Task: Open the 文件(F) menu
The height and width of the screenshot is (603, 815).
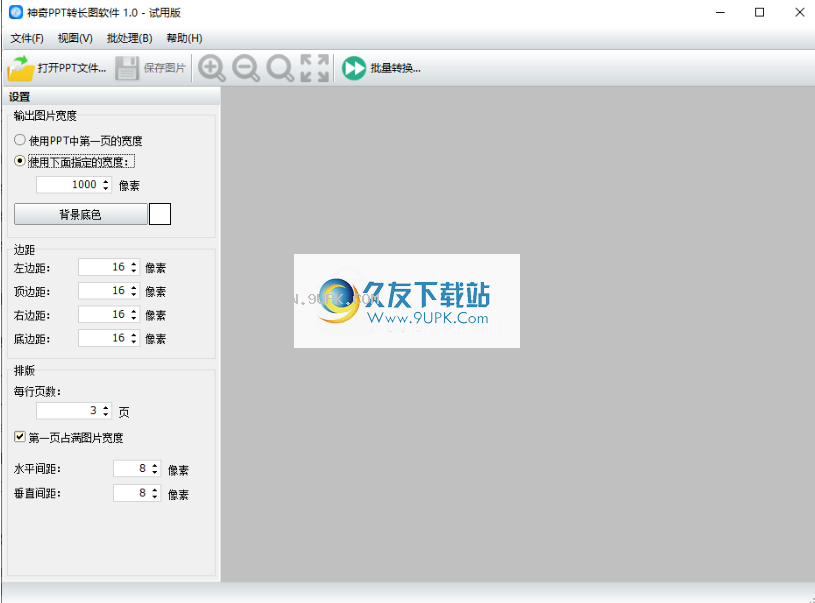Action: click(x=27, y=38)
